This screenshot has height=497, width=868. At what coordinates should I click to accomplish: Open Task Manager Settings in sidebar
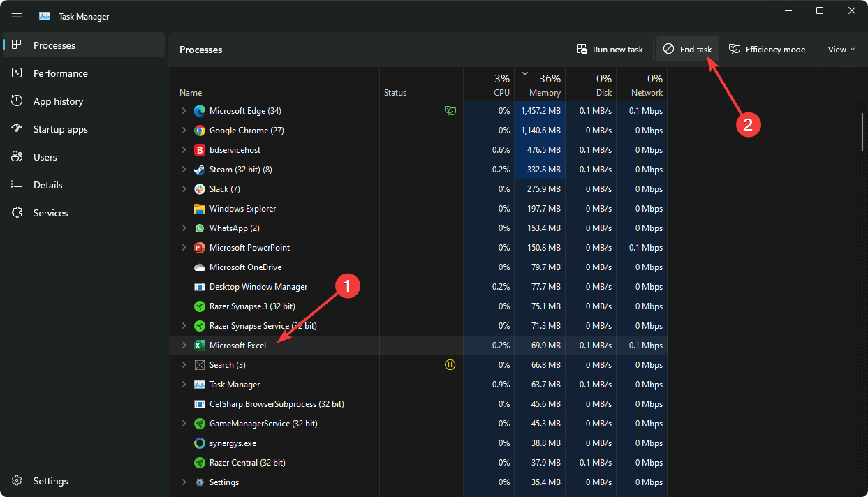(x=84, y=481)
